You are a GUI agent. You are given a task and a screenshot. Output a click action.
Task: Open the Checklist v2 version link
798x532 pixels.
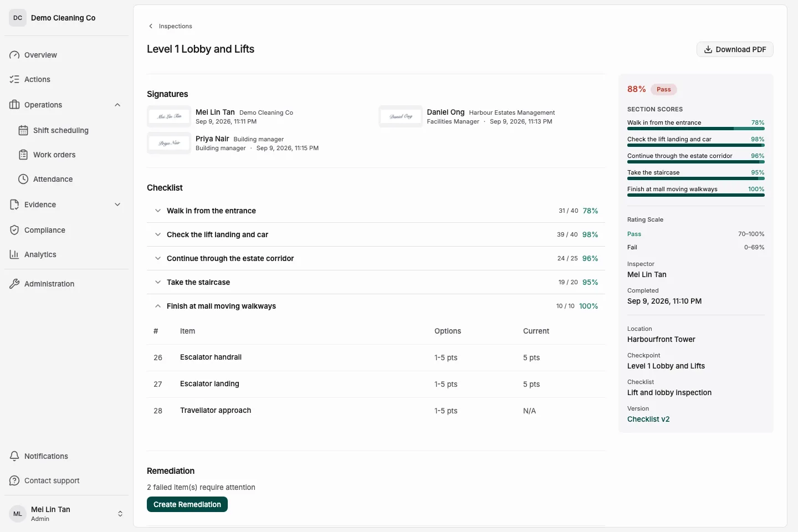[x=648, y=419]
